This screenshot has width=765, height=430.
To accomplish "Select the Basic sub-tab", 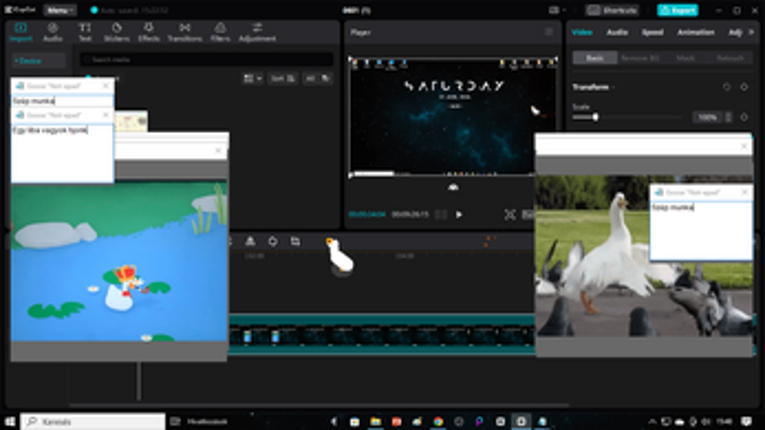I will 595,58.
